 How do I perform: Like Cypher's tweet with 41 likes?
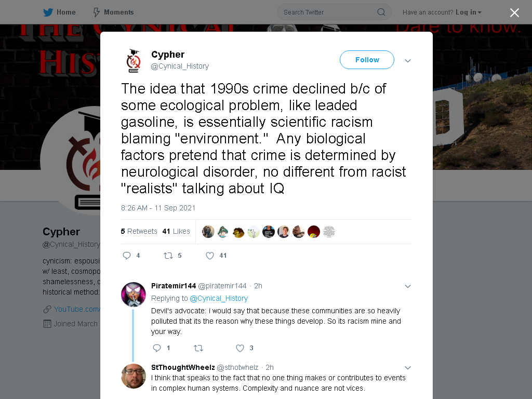tap(210, 256)
